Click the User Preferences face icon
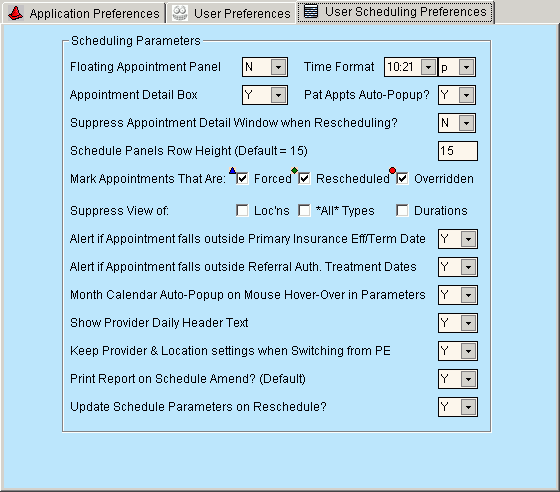The width and height of the screenshot is (560, 492). (x=180, y=13)
